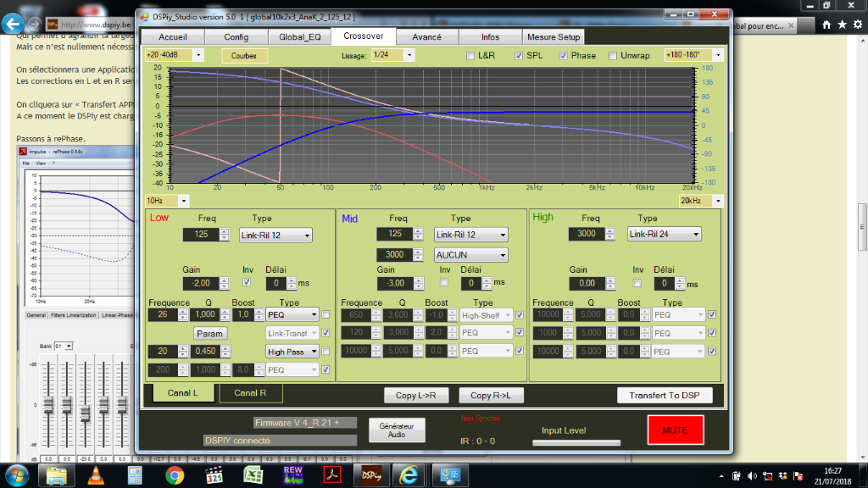Viewport: 868px width, 488px height.
Task: Click the red MUTE button
Action: point(675,430)
